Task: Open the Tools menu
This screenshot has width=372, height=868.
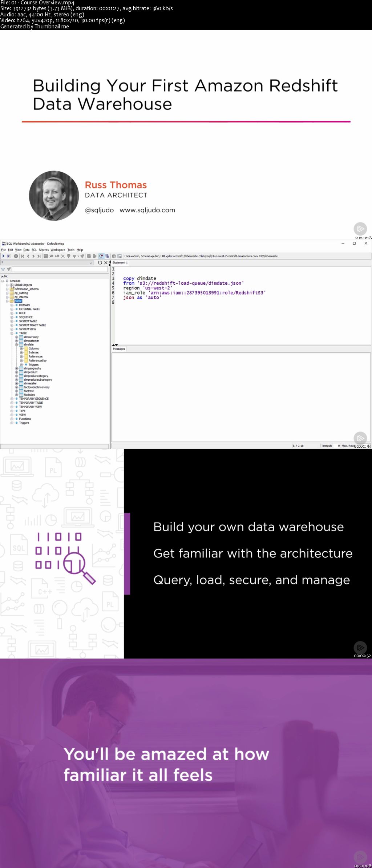Action: pos(71,250)
